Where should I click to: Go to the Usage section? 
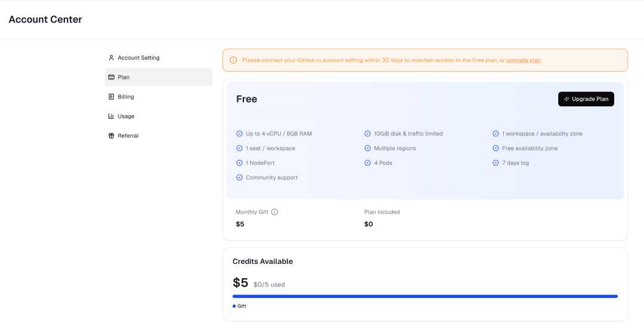(126, 116)
